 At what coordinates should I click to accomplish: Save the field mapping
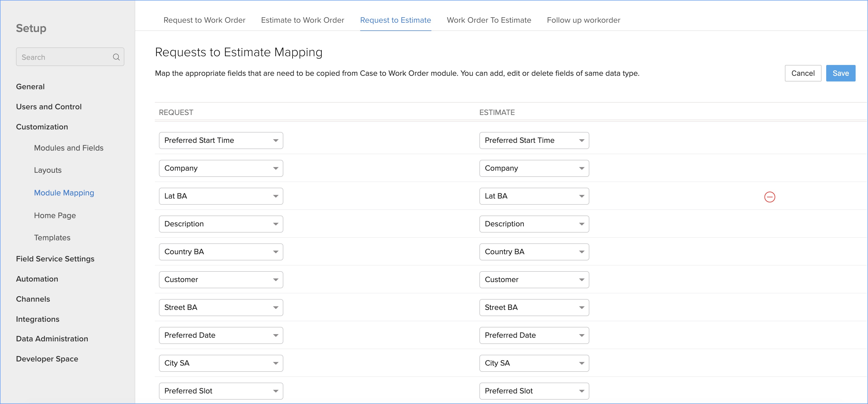840,73
